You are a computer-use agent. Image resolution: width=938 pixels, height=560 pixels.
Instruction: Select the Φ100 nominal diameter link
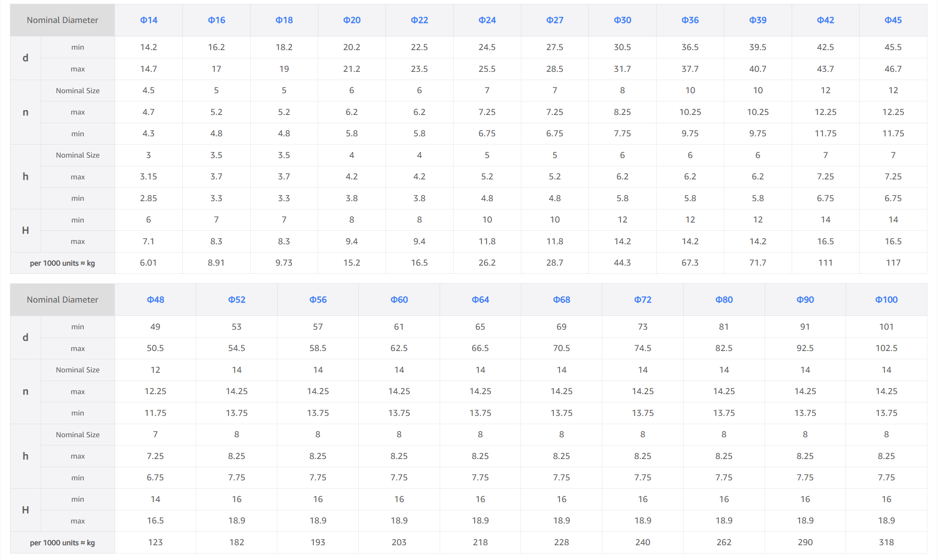tap(886, 300)
